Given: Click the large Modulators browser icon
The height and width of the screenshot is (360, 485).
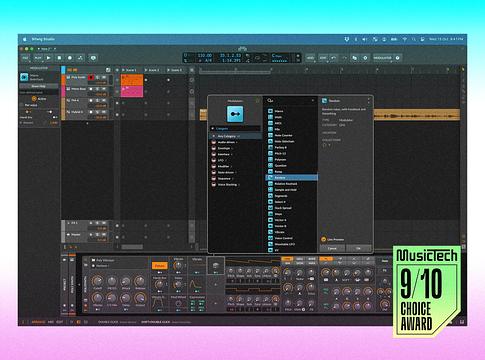Looking at the screenshot, I should 235,114.
